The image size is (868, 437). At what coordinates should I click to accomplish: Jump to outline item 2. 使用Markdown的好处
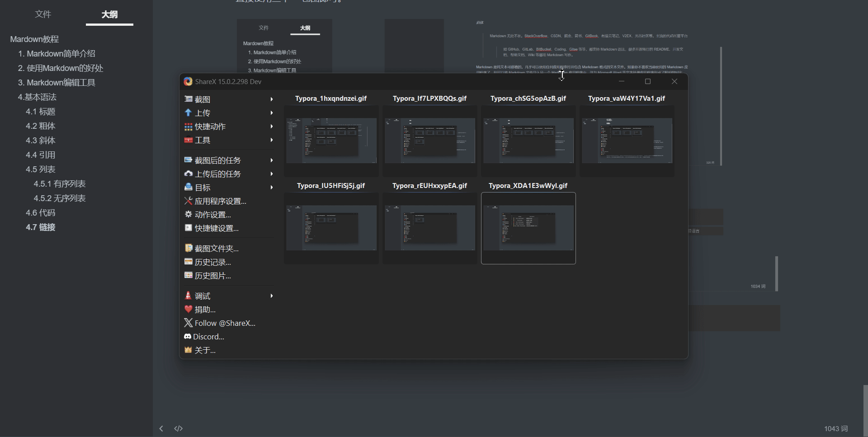tap(61, 68)
